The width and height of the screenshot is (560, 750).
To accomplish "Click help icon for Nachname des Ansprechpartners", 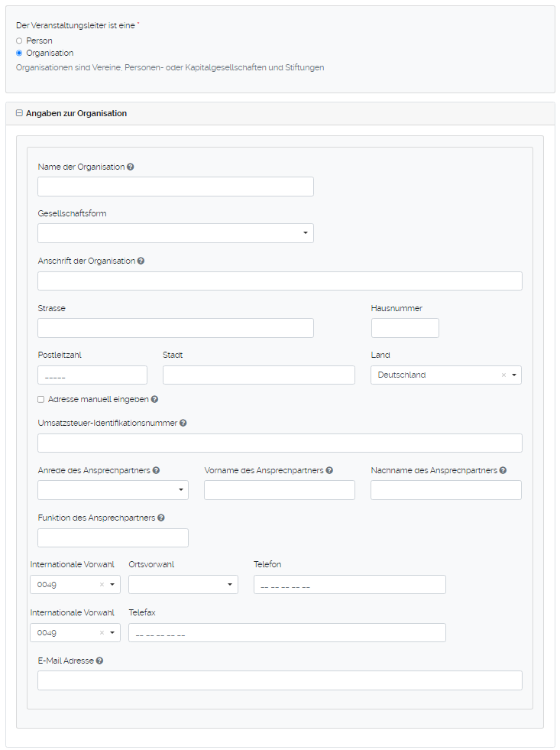I will (x=503, y=471).
